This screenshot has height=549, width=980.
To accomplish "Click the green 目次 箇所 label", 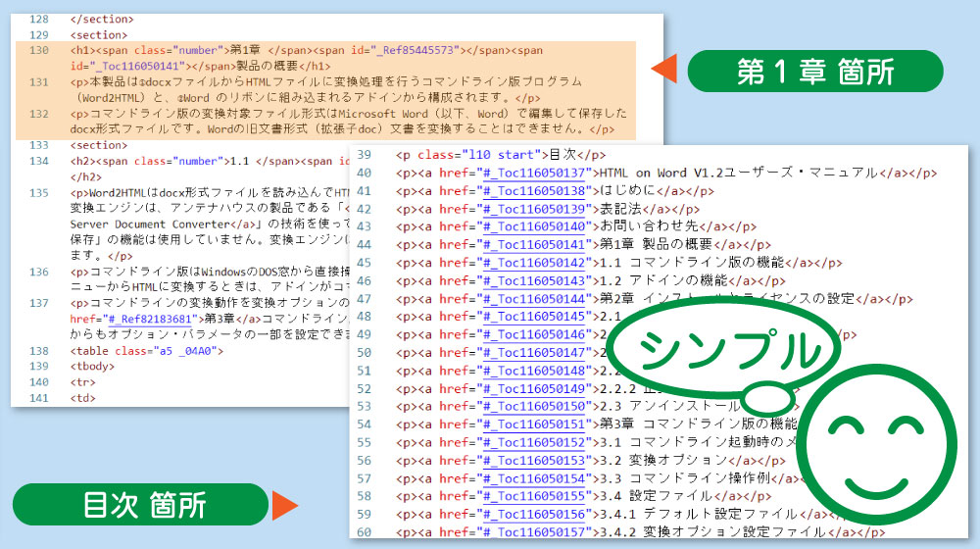I will (140, 505).
